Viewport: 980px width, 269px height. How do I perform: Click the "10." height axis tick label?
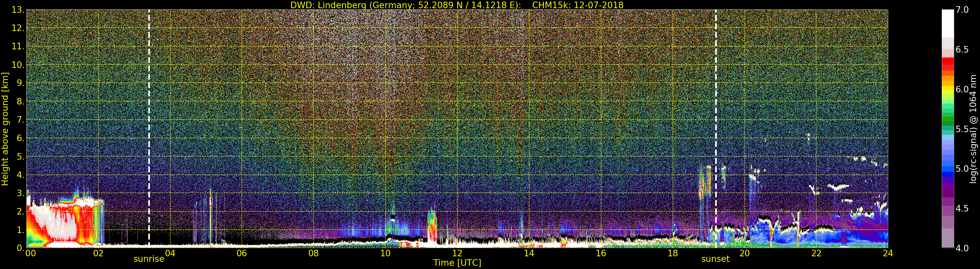click(x=18, y=65)
